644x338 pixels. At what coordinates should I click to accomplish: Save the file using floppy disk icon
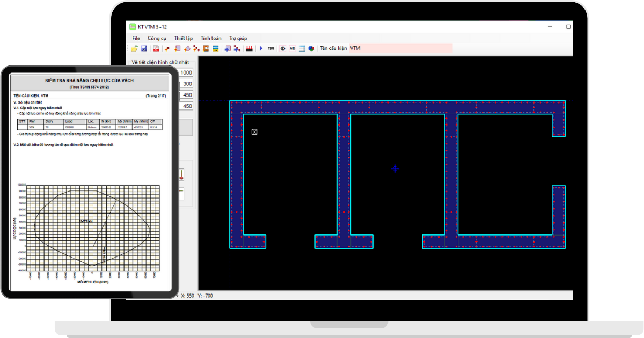pyautogui.click(x=143, y=48)
